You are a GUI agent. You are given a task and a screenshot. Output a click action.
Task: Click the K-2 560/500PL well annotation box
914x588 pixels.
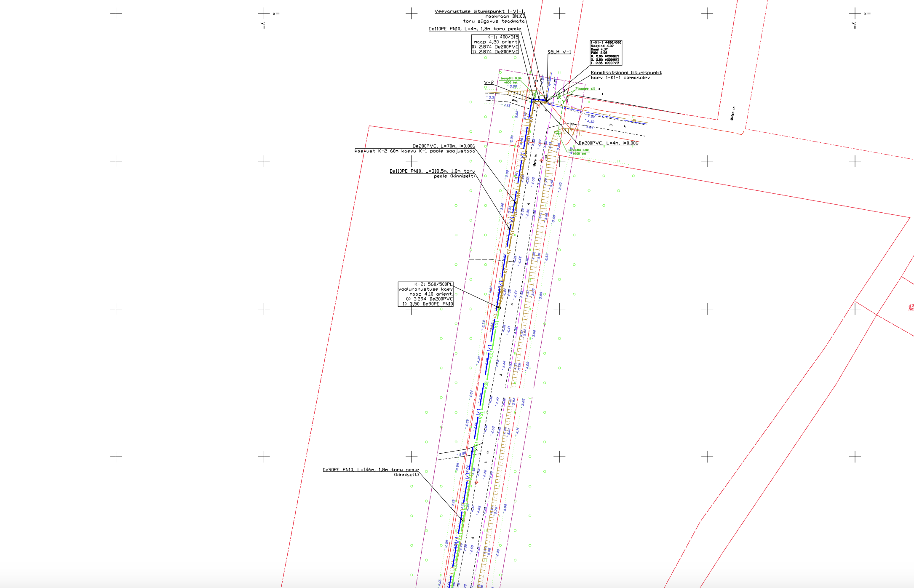(425, 294)
